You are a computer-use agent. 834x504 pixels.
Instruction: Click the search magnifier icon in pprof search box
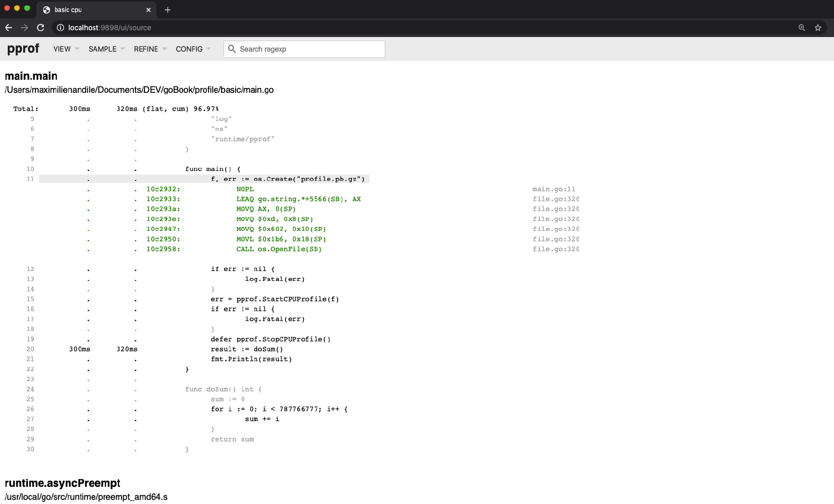[x=232, y=49]
